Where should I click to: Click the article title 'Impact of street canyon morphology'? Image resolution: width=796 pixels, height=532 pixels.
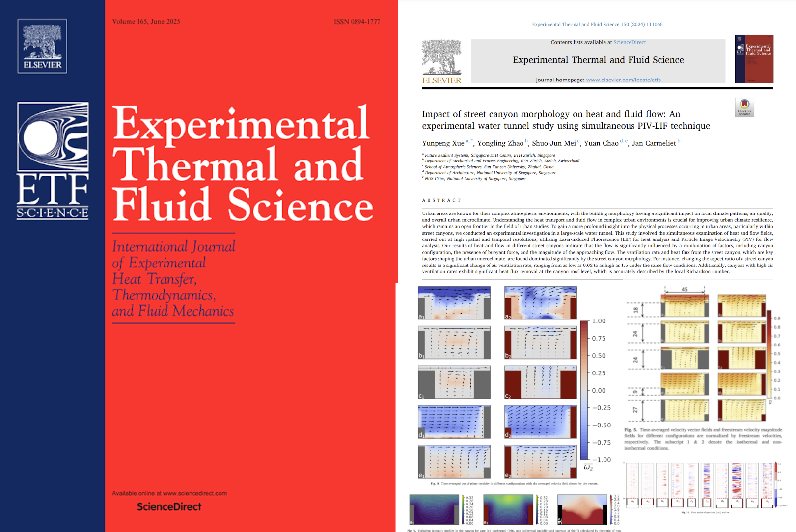(x=566, y=120)
